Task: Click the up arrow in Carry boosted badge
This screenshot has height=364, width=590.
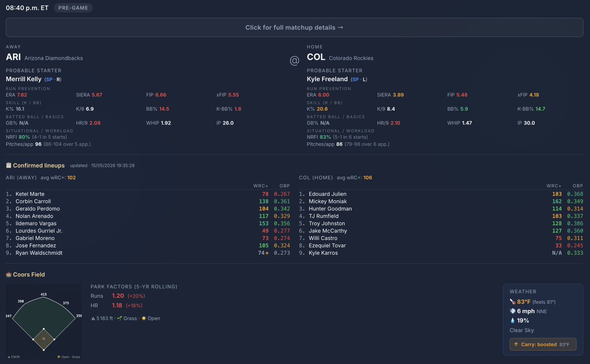Action: tap(516, 344)
